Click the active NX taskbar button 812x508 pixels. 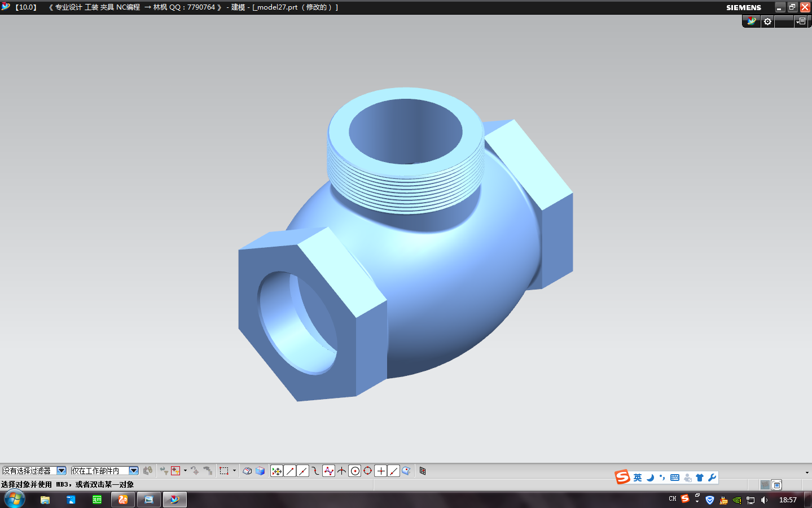[x=175, y=500]
